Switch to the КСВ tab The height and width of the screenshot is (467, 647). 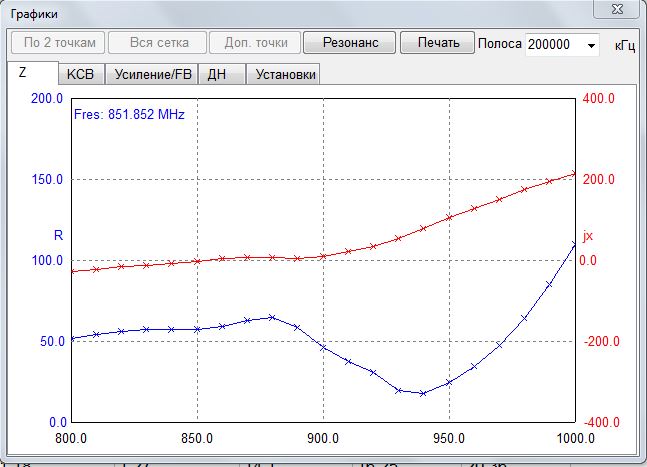(x=80, y=74)
